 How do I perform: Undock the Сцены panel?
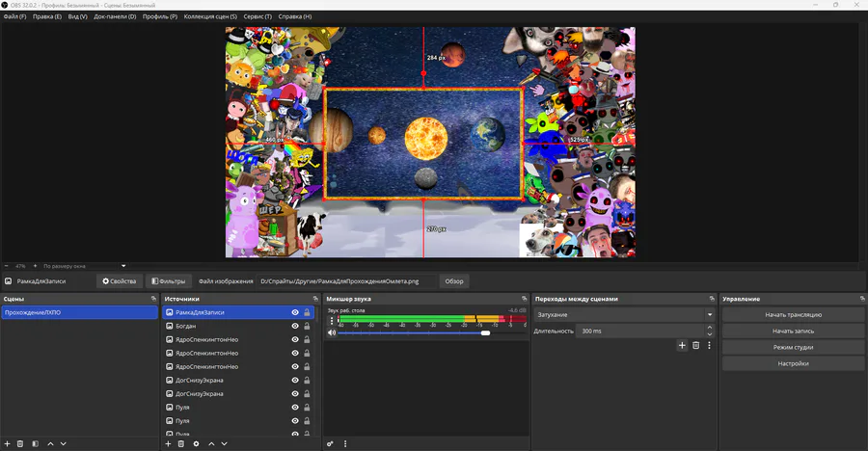pos(154,299)
